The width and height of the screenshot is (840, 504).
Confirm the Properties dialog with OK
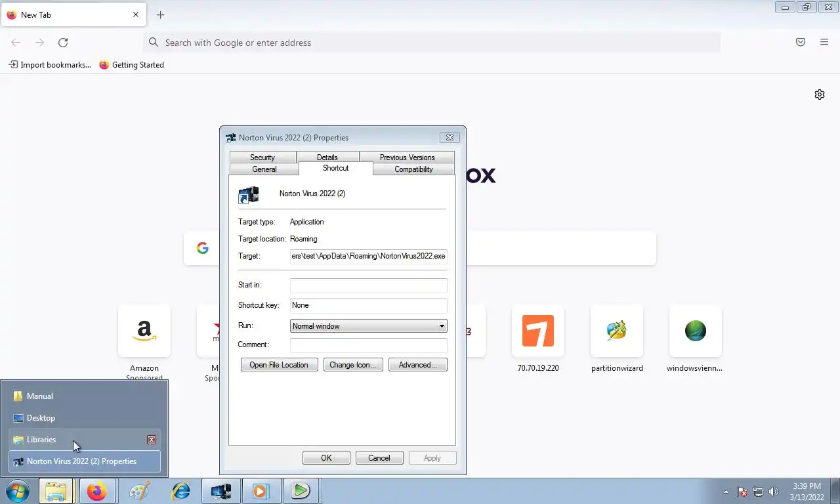point(326,458)
